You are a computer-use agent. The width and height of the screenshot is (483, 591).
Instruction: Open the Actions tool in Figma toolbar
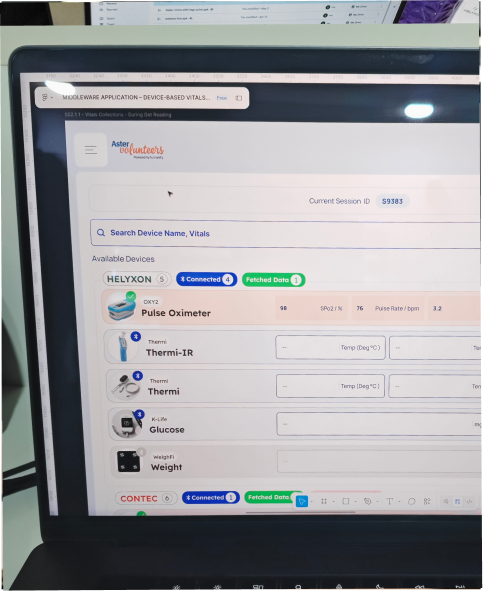[x=427, y=501]
